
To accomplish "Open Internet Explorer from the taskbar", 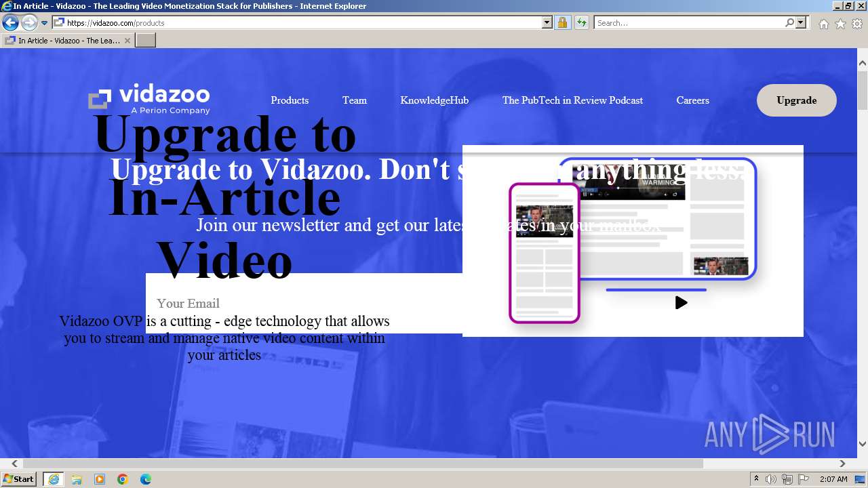I will pyautogui.click(x=53, y=479).
